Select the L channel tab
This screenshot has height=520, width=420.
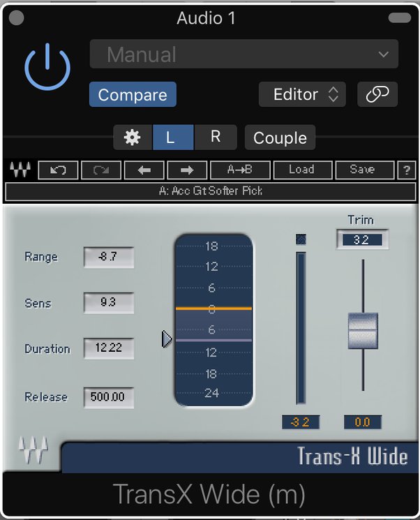click(x=173, y=138)
